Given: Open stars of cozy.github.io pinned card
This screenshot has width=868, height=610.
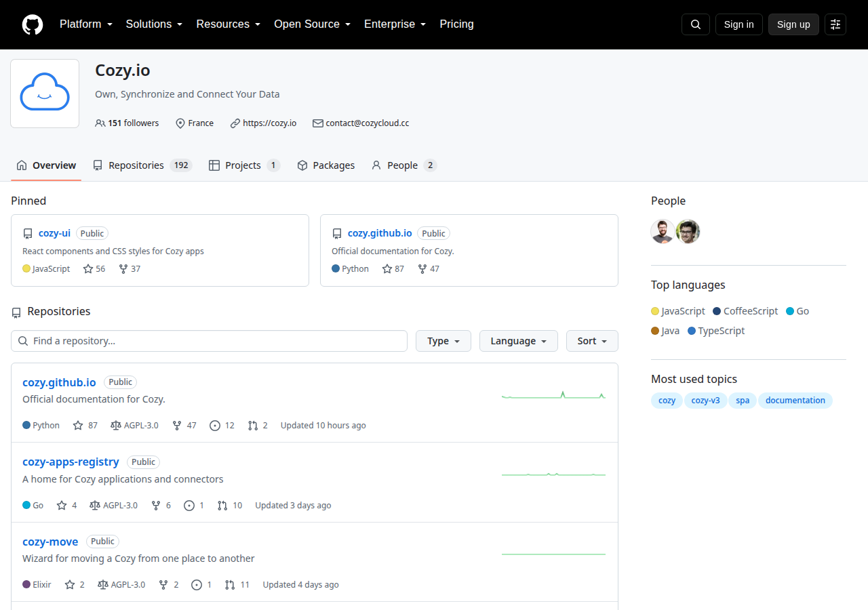Looking at the screenshot, I should (x=393, y=269).
